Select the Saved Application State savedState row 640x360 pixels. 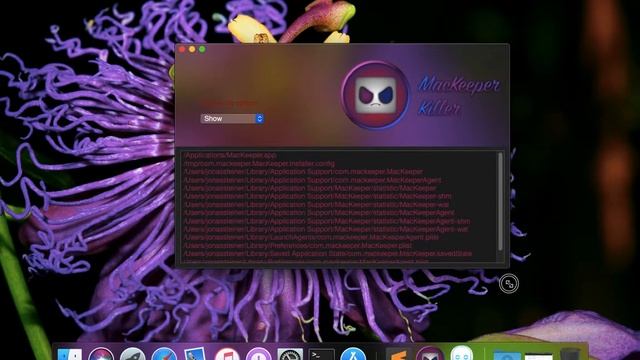pos(327,253)
